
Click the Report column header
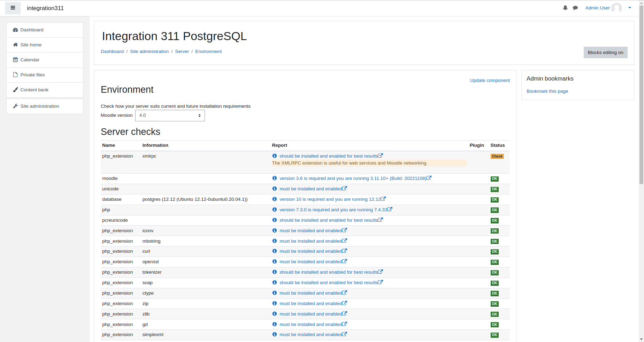click(279, 145)
